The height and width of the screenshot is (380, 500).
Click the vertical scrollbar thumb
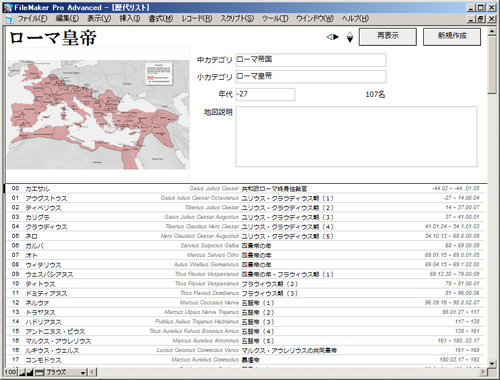[492, 65]
